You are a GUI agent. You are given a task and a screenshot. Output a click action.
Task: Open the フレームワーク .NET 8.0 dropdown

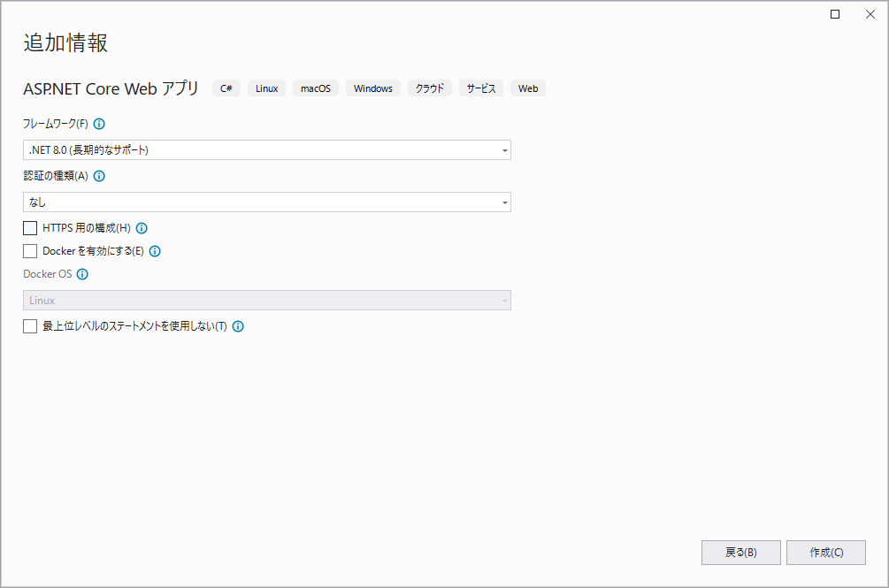267,150
